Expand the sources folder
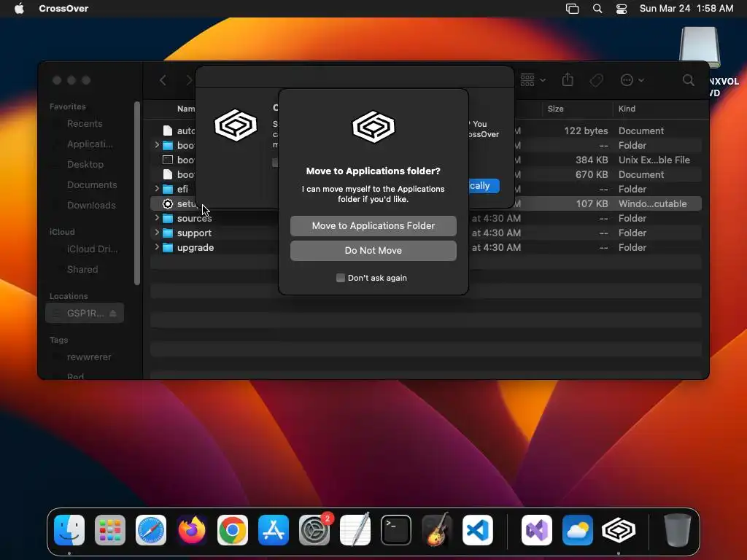This screenshot has height=560, width=747. point(157,218)
